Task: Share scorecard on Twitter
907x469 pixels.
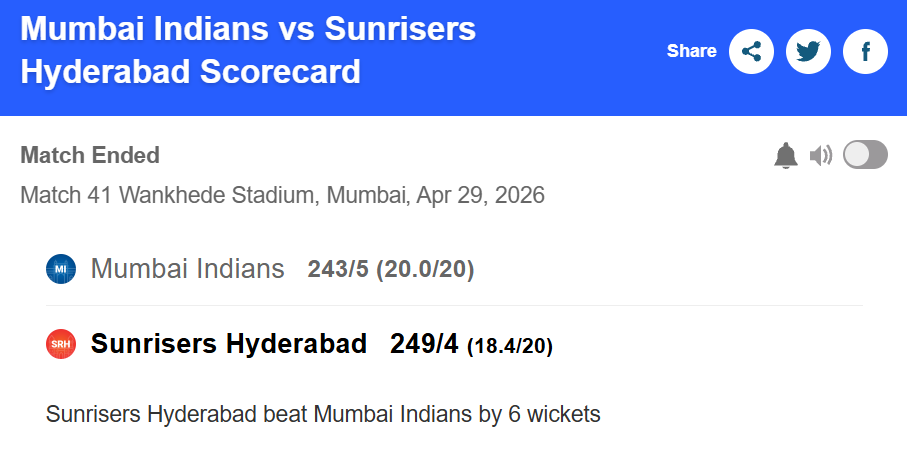Action: pyautogui.click(x=808, y=52)
